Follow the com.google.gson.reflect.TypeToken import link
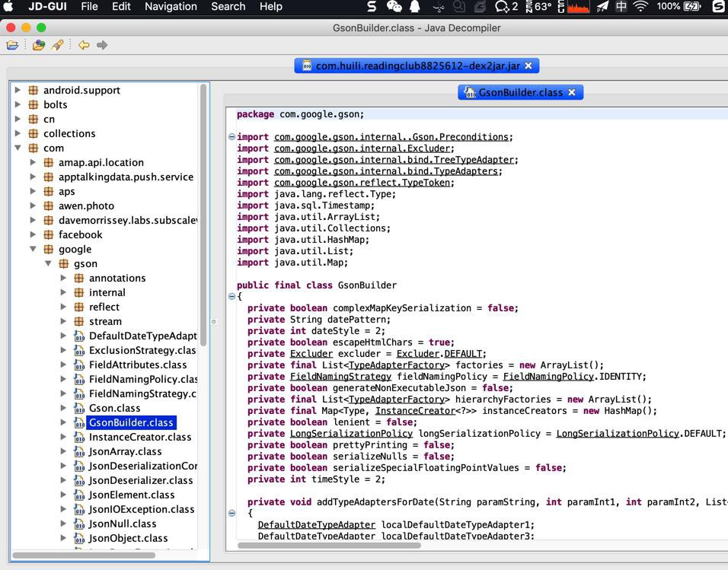Screen dimensions: 728x570 point(362,183)
